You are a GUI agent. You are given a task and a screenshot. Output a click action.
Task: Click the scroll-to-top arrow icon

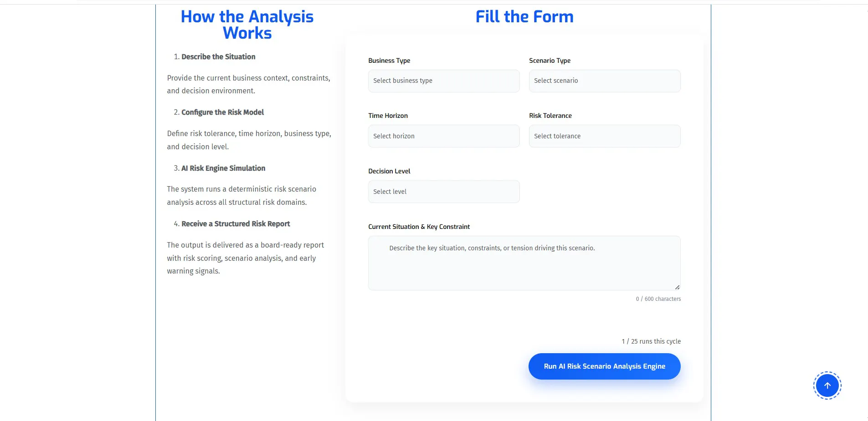click(x=827, y=385)
